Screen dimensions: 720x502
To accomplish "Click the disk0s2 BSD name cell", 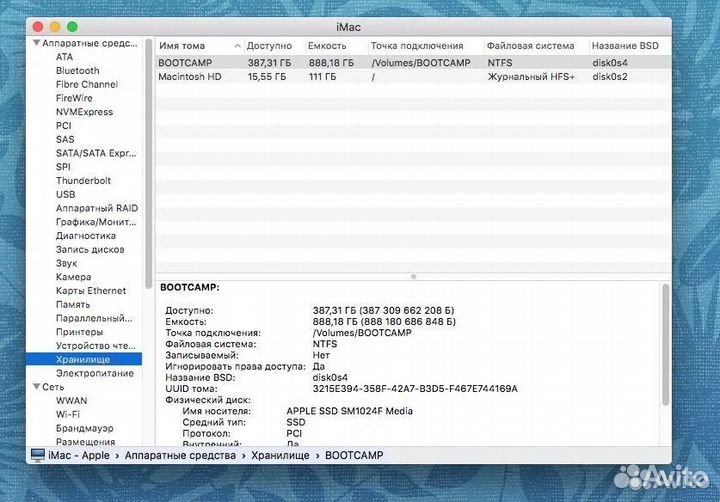I will (x=610, y=77).
